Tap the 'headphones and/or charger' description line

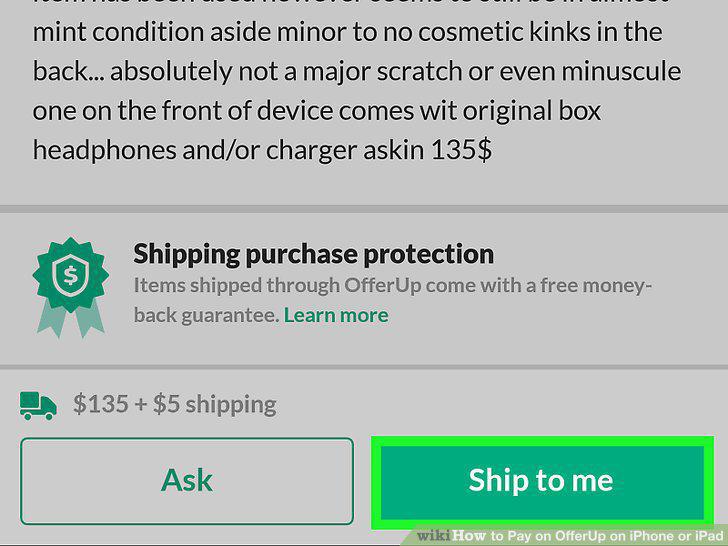(x=195, y=150)
